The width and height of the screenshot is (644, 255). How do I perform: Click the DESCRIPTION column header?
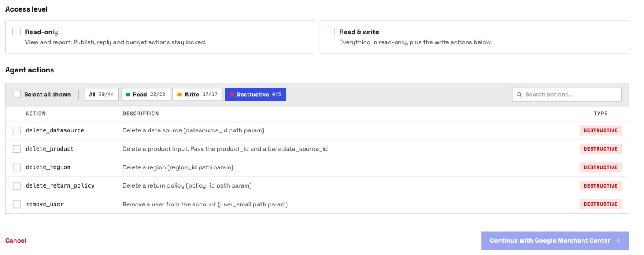[x=140, y=114]
